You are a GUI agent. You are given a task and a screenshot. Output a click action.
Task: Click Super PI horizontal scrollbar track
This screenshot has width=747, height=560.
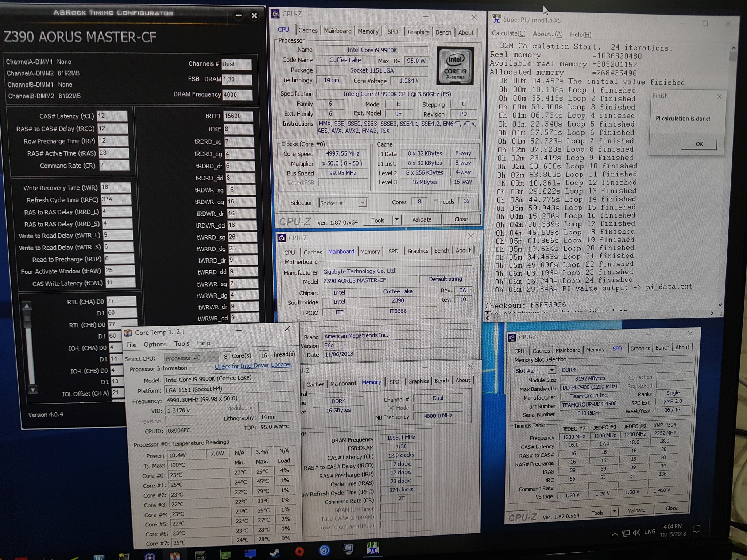(600, 316)
